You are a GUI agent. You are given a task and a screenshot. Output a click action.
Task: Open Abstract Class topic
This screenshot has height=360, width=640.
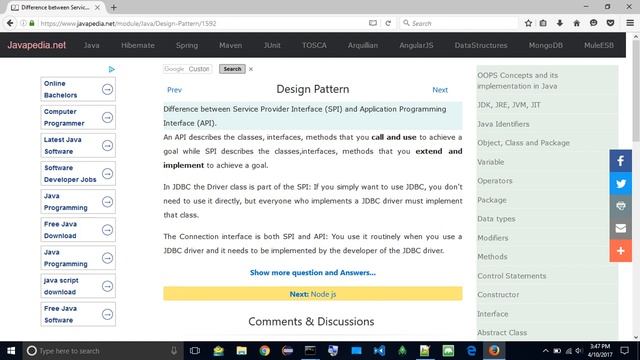pyautogui.click(x=502, y=333)
